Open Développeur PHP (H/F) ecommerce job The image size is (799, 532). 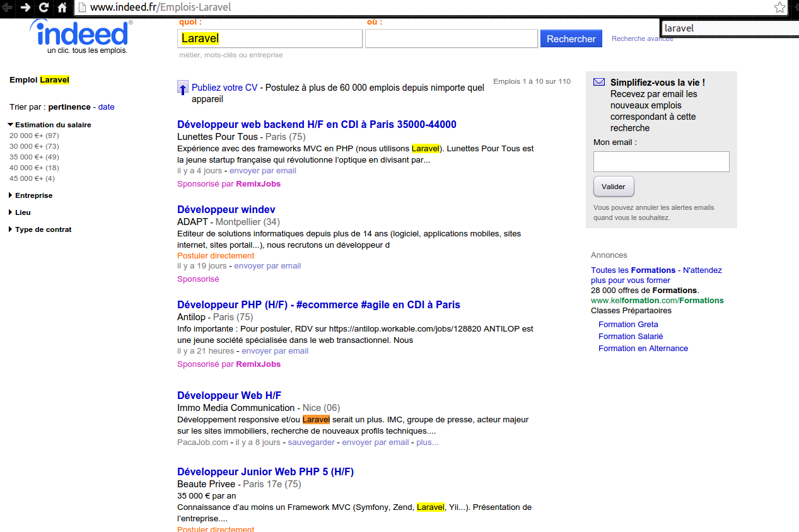click(x=318, y=304)
